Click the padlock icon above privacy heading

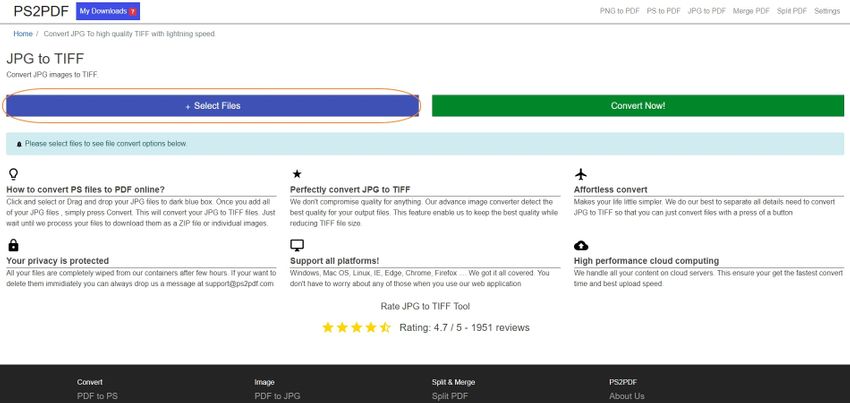click(13, 245)
